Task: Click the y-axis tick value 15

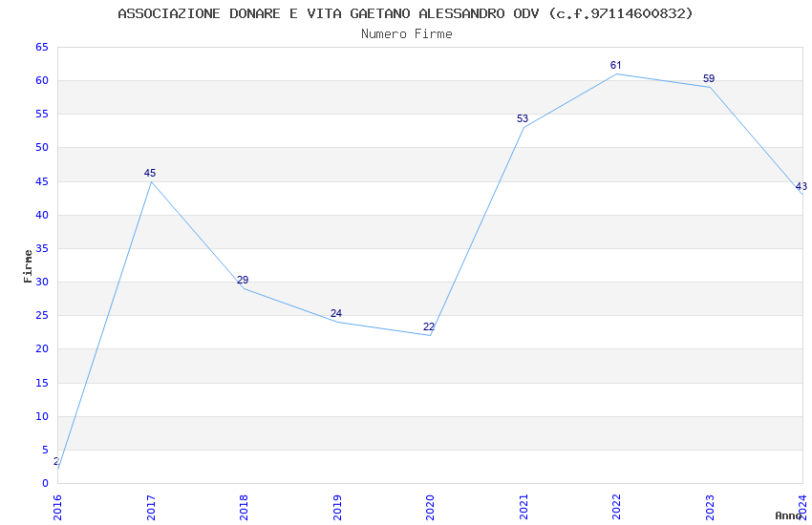Action: (x=42, y=384)
